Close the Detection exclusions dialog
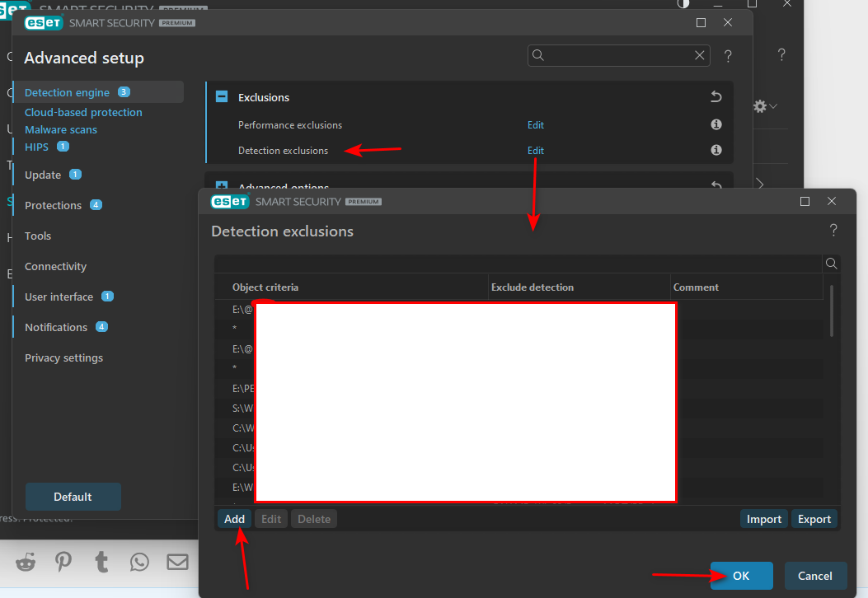Viewport: 868px width, 598px height. [832, 201]
